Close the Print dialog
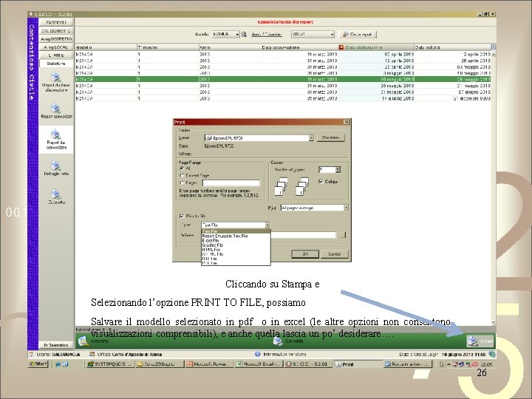The height and width of the screenshot is (399, 532). pyautogui.click(x=346, y=122)
